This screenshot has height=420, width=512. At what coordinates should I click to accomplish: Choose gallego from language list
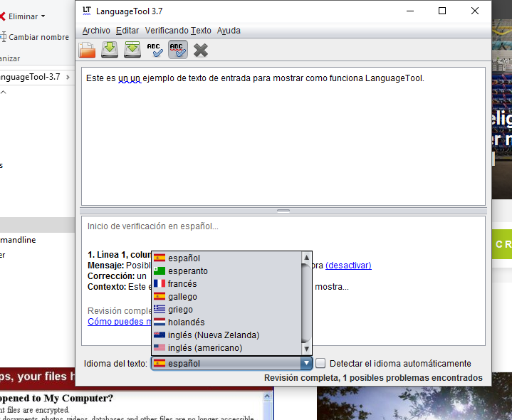pyautogui.click(x=226, y=297)
